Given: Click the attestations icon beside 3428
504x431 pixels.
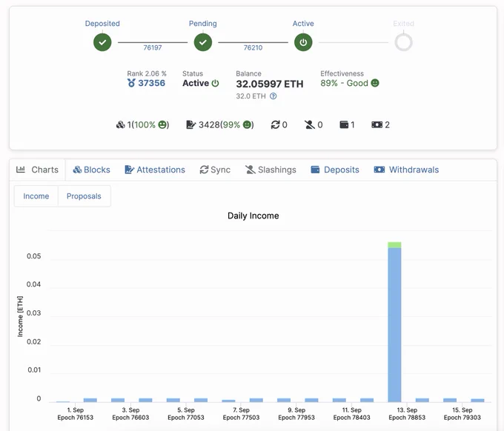Looking at the screenshot, I should point(191,124).
